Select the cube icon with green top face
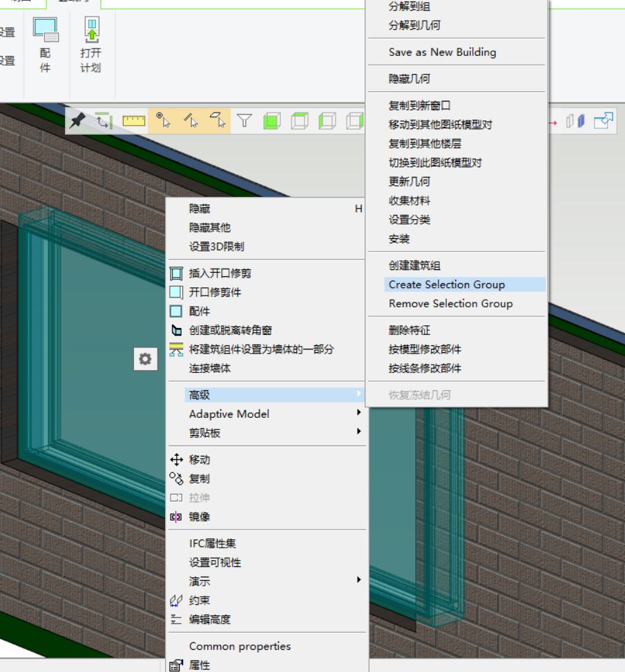The image size is (625, 672). pyautogui.click(x=300, y=121)
